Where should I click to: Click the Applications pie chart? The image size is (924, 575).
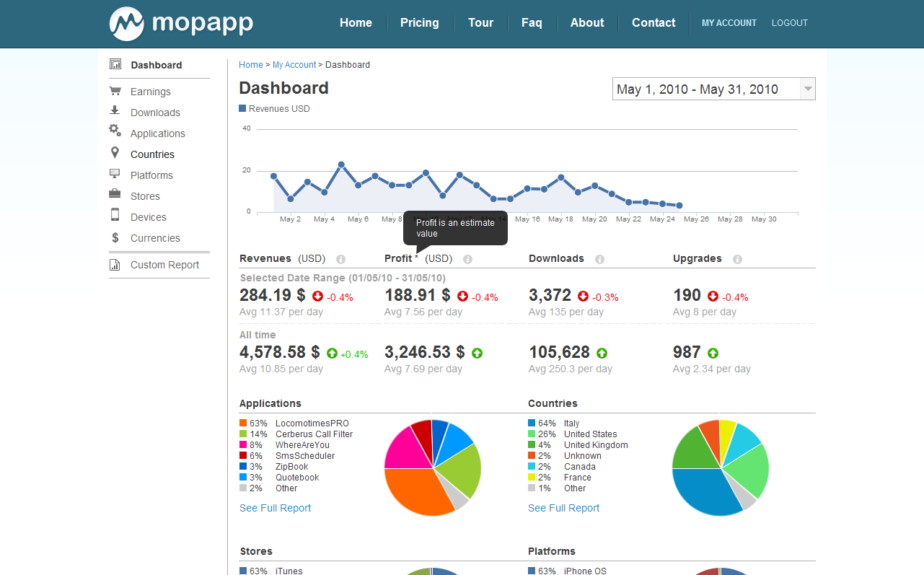(x=432, y=468)
